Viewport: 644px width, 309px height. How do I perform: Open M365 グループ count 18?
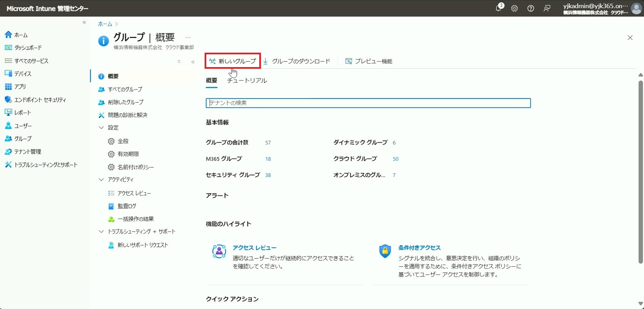(x=268, y=159)
